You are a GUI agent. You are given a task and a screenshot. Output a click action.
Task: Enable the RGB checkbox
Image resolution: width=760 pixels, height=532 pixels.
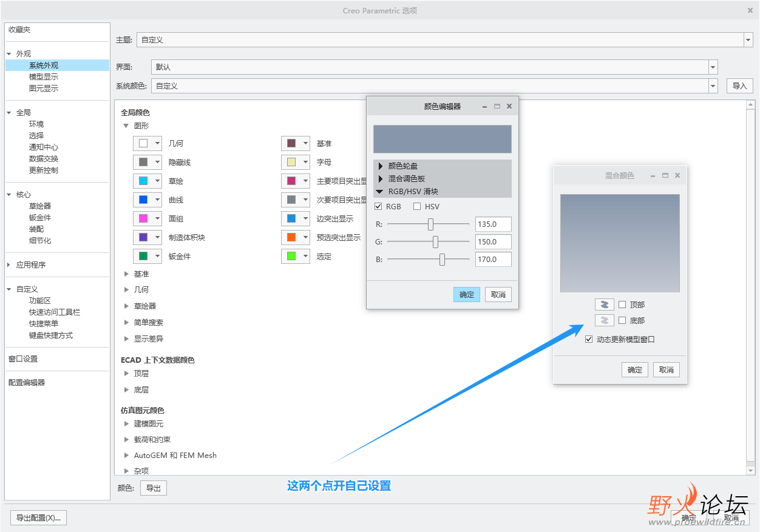pyautogui.click(x=379, y=206)
